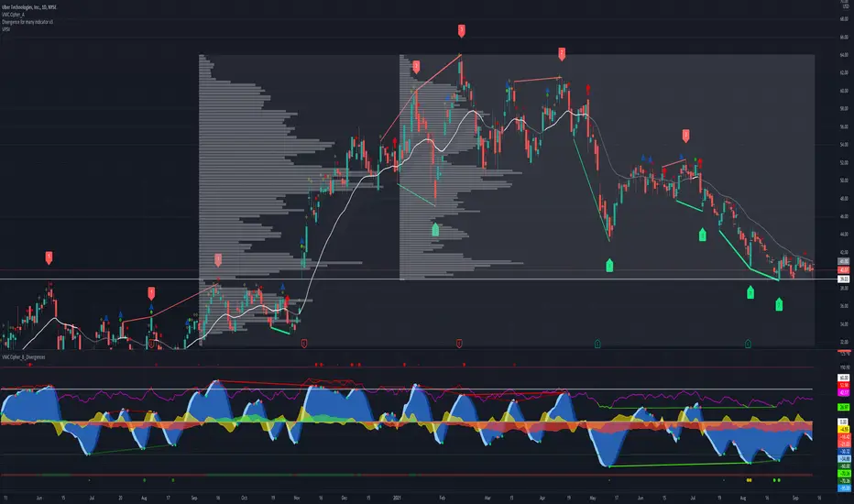This screenshot has height=504, width=854.
Task: Click the red event marker near November
Action: pos(304,344)
